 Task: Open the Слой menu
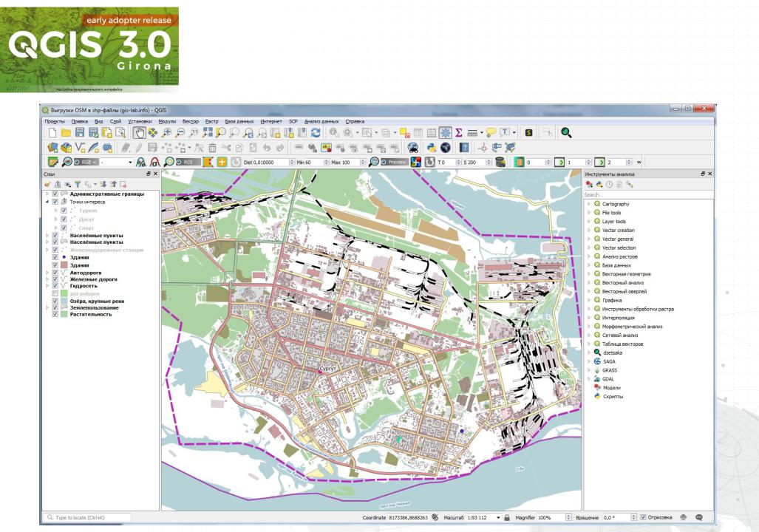[116, 121]
